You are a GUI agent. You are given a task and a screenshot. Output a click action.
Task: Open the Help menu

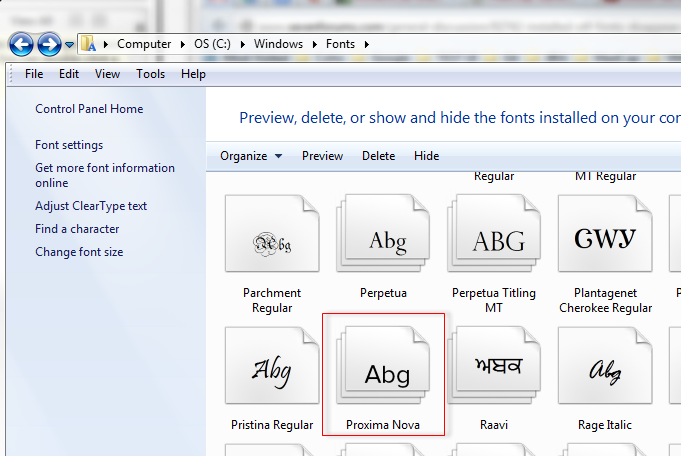pos(193,74)
